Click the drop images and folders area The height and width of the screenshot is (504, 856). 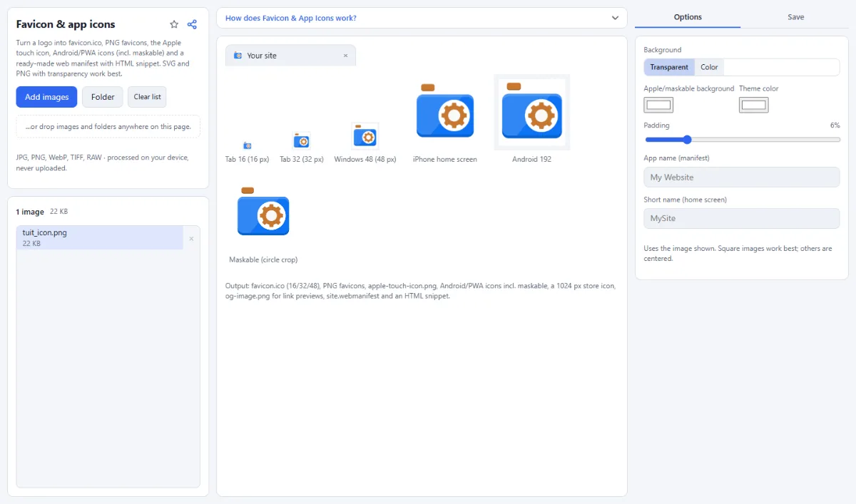108,127
